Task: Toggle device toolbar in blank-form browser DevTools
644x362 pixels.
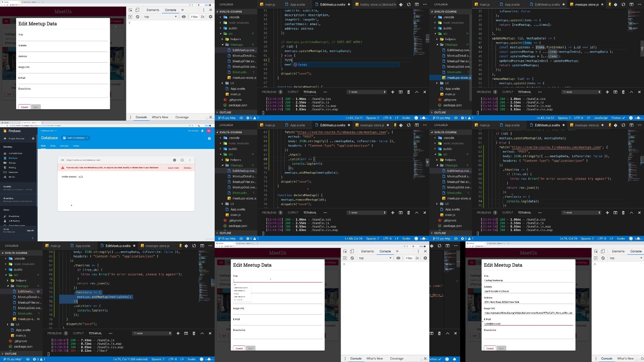Action: 137,10
